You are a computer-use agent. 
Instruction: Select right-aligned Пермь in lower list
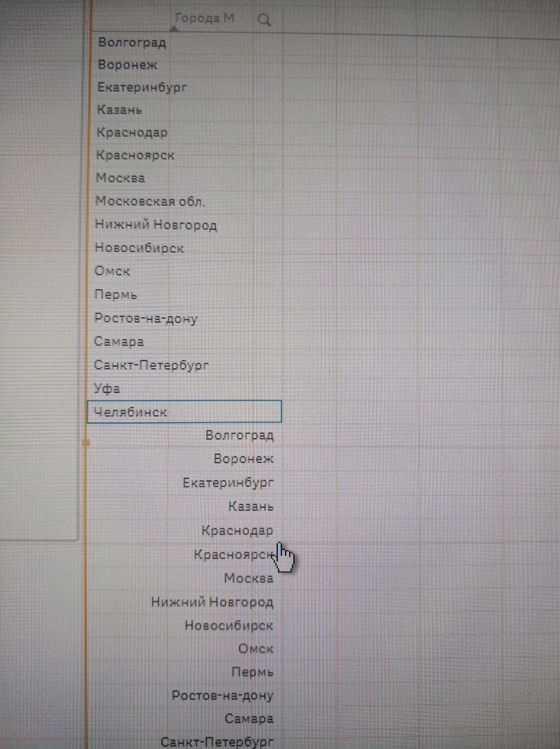252,672
